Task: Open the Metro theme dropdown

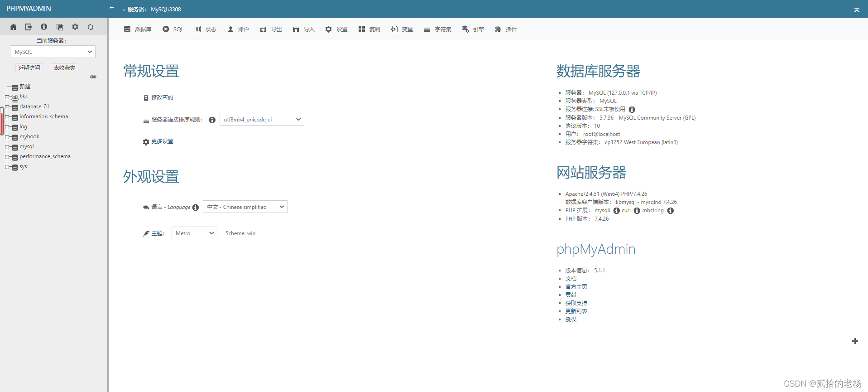Action: [x=194, y=233]
